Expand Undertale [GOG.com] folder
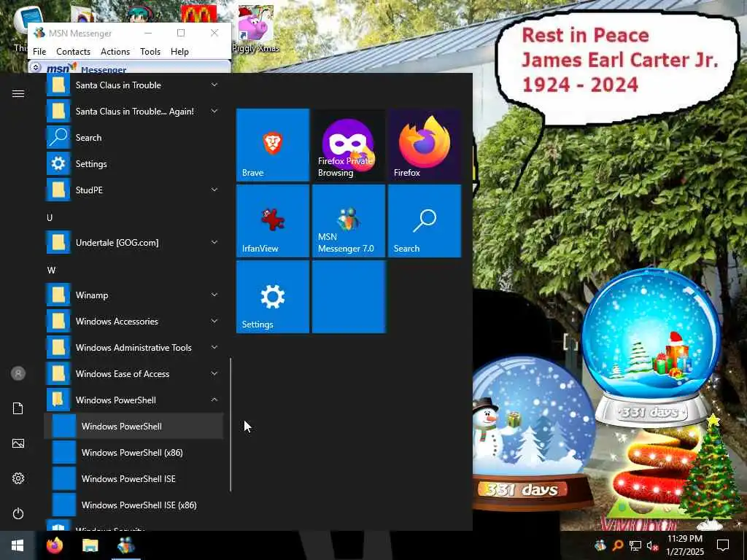This screenshot has width=747, height=560. (134, 242)
